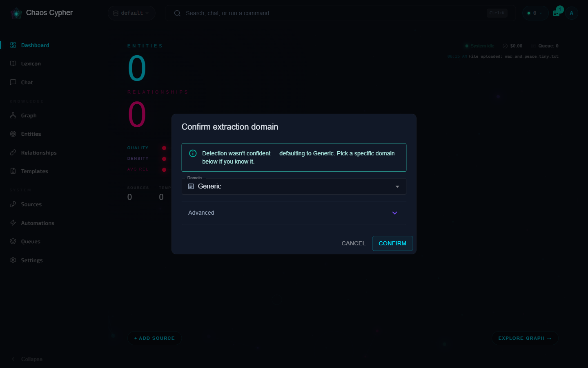Go to the Automations page
This screenshot has width=588, height=368.
[38, 223]
